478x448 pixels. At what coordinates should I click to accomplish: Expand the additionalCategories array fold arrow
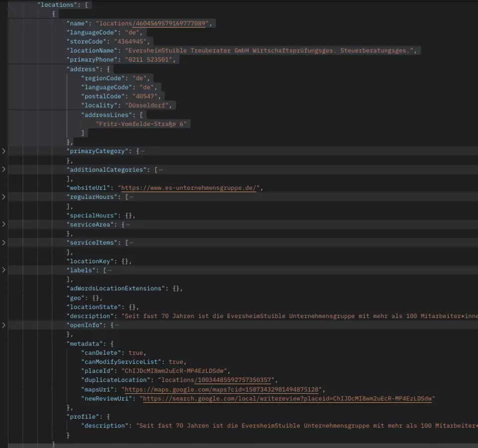click(3, 169)
